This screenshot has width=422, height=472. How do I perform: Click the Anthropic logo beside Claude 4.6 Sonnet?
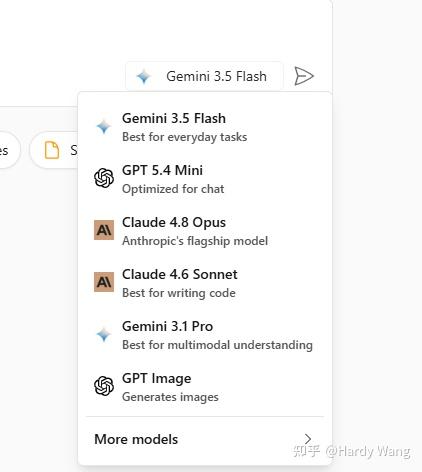pyautogui.click(x=104, y=282)
